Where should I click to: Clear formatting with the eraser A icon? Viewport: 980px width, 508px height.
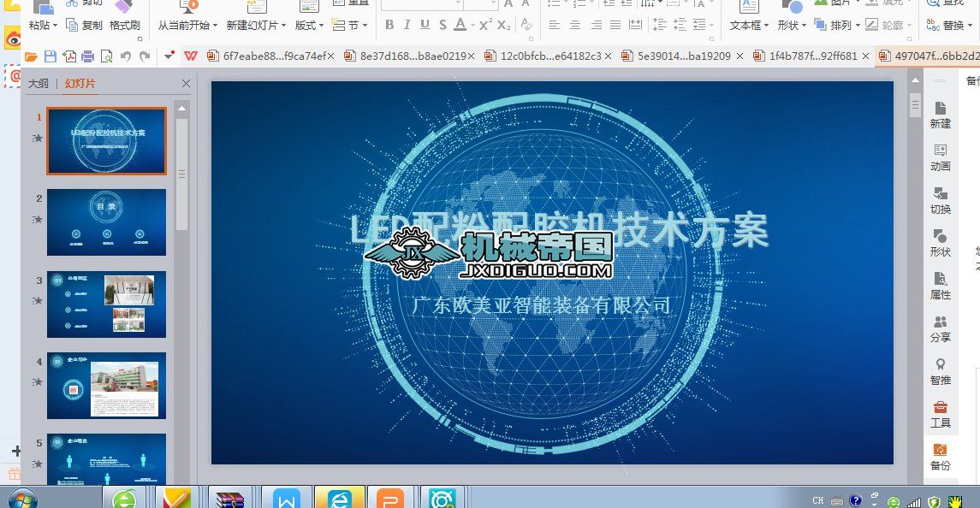tap(526, 25)
